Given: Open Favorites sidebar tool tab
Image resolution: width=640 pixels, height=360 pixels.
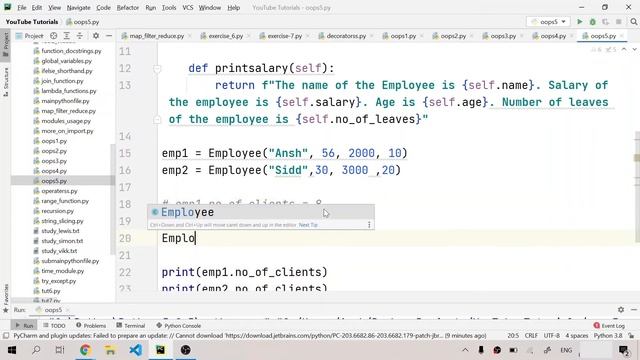Looking at the screenshot, I should click(6, 298).
